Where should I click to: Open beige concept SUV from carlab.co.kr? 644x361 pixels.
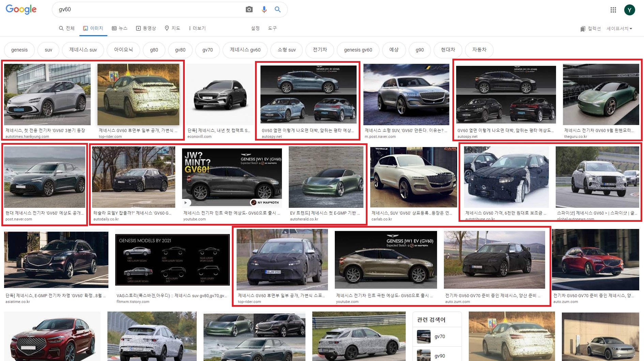(414, 177)
